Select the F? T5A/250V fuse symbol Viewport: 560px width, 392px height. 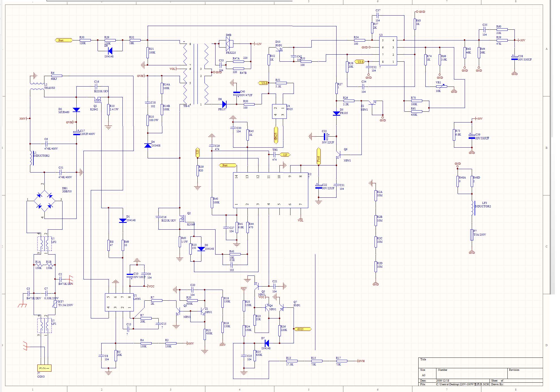472,235
